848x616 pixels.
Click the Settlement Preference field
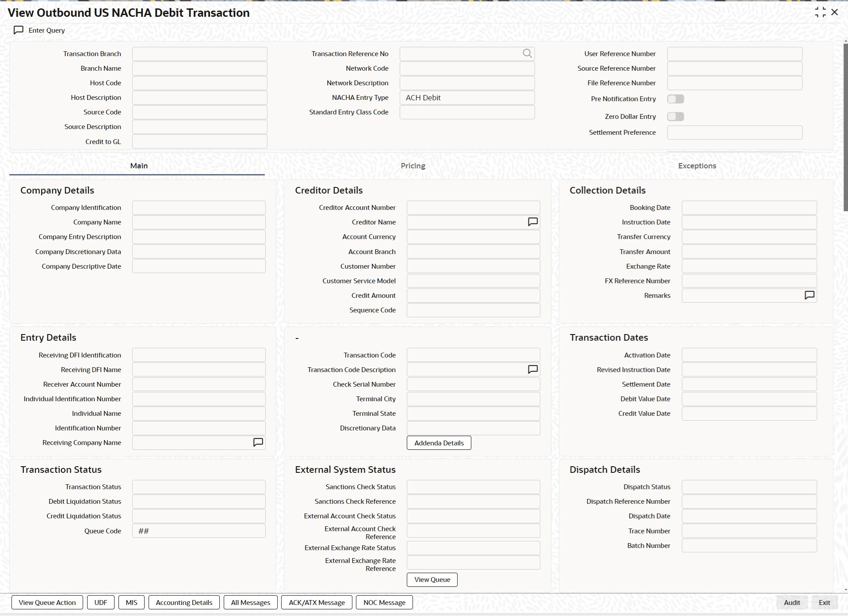[735, 133]
